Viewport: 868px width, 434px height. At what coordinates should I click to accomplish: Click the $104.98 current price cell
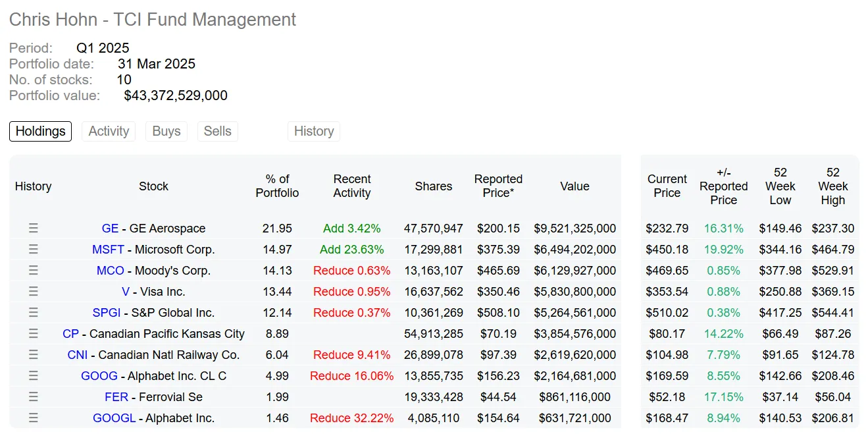667,355
